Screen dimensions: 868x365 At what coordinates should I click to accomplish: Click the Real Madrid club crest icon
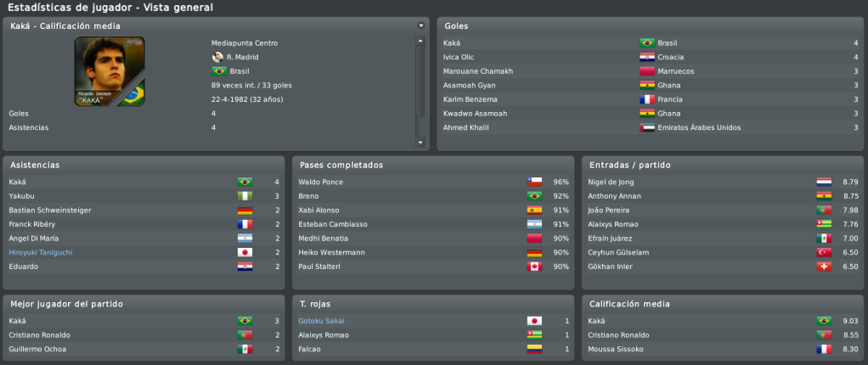coord(217,57)
